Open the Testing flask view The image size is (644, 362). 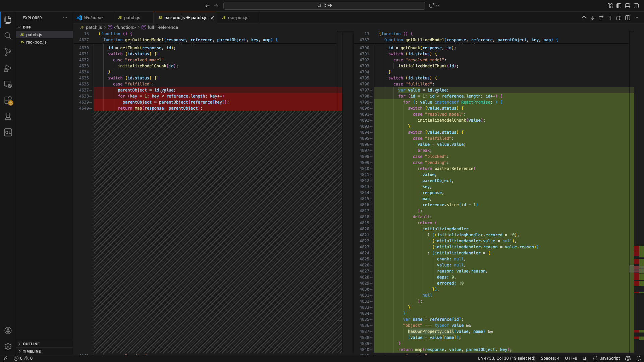click(x=8, y=116)
